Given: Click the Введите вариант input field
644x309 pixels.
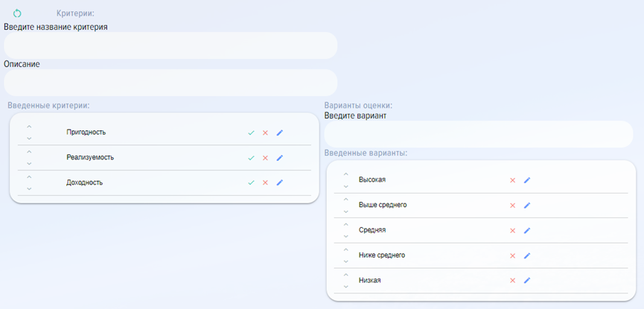Looking at the screenshot, I should (x=479, y=134).
